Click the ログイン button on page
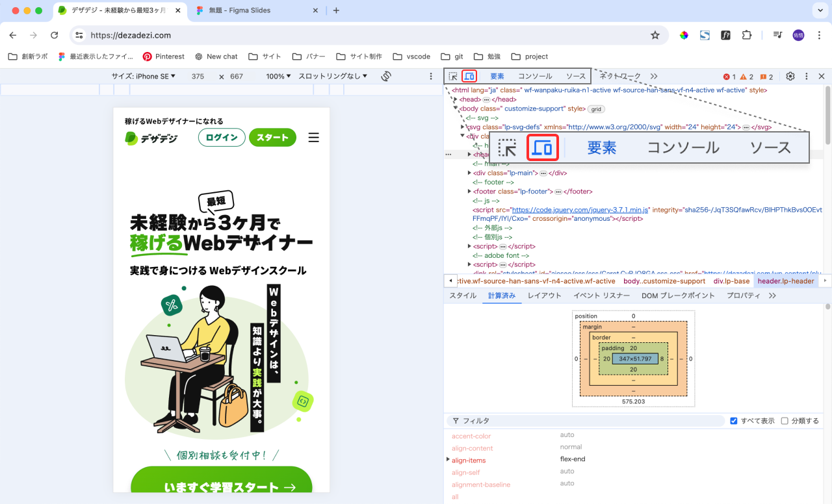This screenshot has width=832, height=504. click(x=222, y=138)
